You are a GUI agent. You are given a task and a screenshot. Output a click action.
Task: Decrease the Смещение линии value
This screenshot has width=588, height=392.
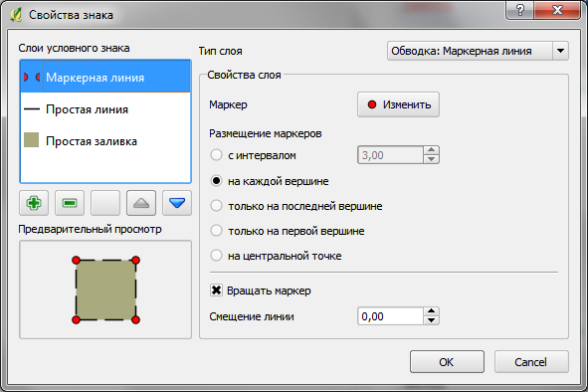click(x=431, y=320)
